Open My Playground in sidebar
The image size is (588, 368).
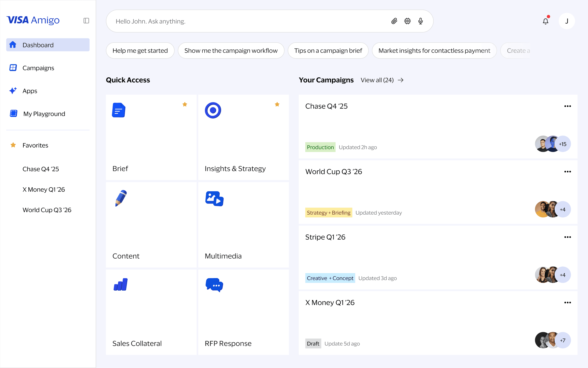[44, 114]
